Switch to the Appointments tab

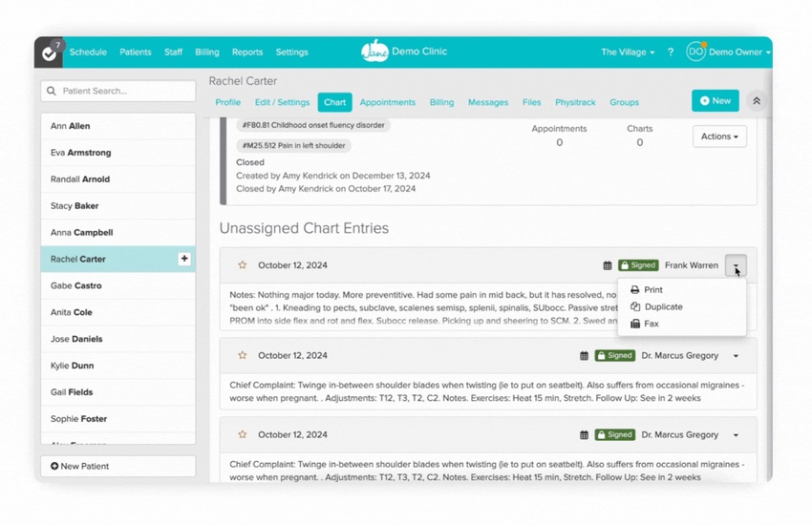point(387,102)
